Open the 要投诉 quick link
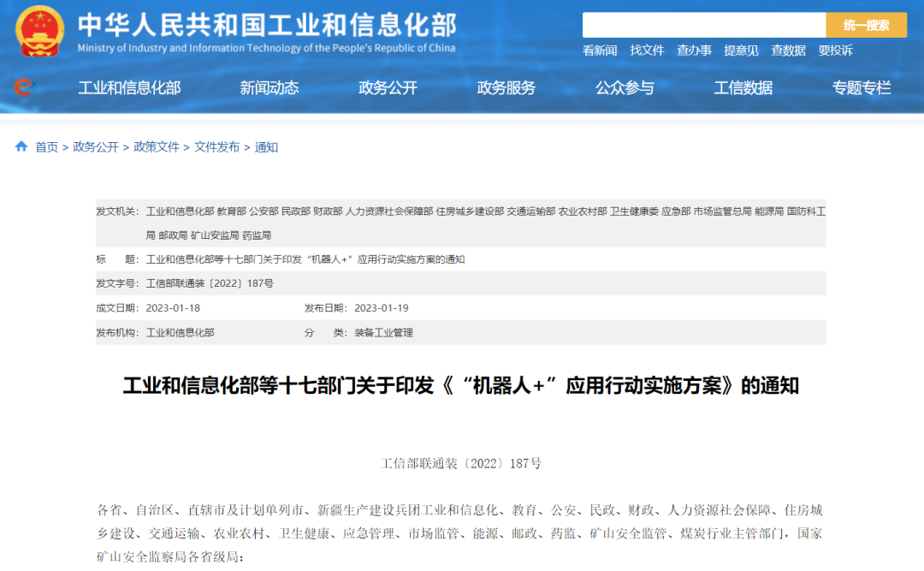Viewport: 924px width, 571px height. click(x=835, y=51)
